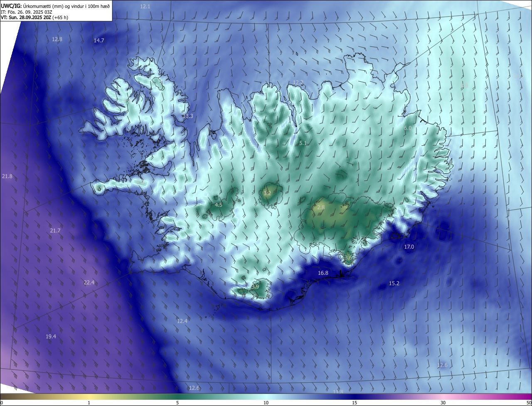The image size is (532, 406).
Task: Click the 5.1 value label
Action: (x=303, y=143)
